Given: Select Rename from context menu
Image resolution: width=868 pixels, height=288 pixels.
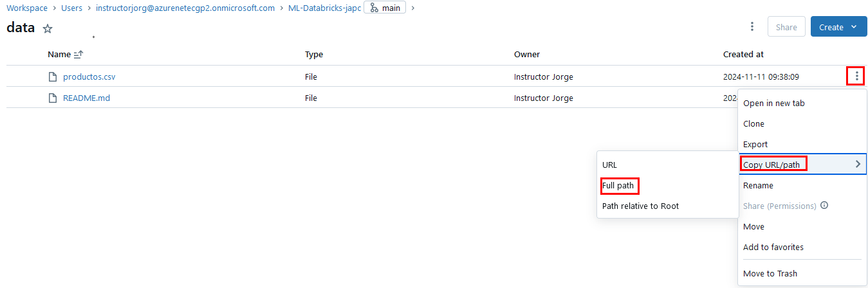Looking at the screenshot, I should 758,185.
